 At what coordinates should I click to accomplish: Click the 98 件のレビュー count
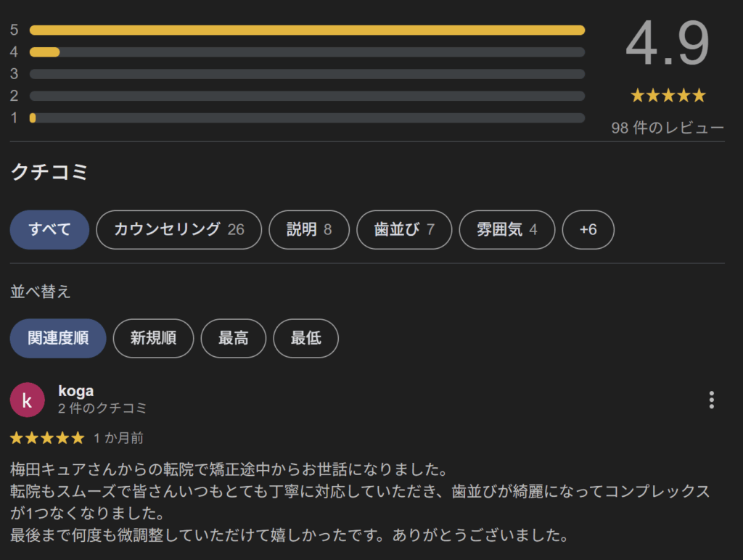[668, 128]
